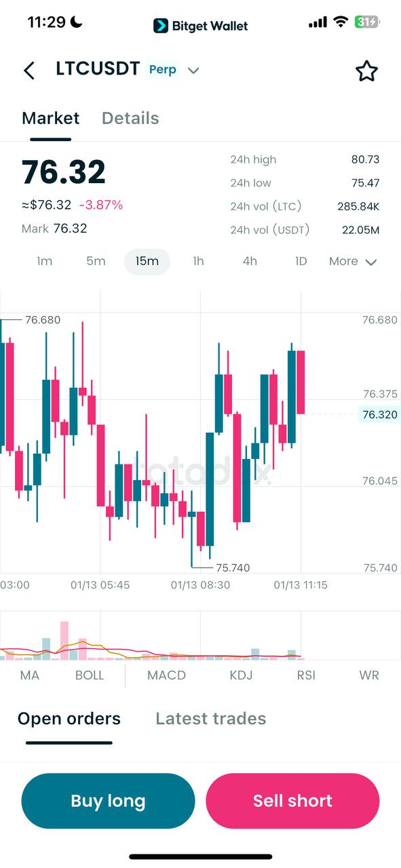This screenshot has width=401, height=868.
Task: Tap the Wi-Fi icon in the status bar
Action: (x=341, y=21)
